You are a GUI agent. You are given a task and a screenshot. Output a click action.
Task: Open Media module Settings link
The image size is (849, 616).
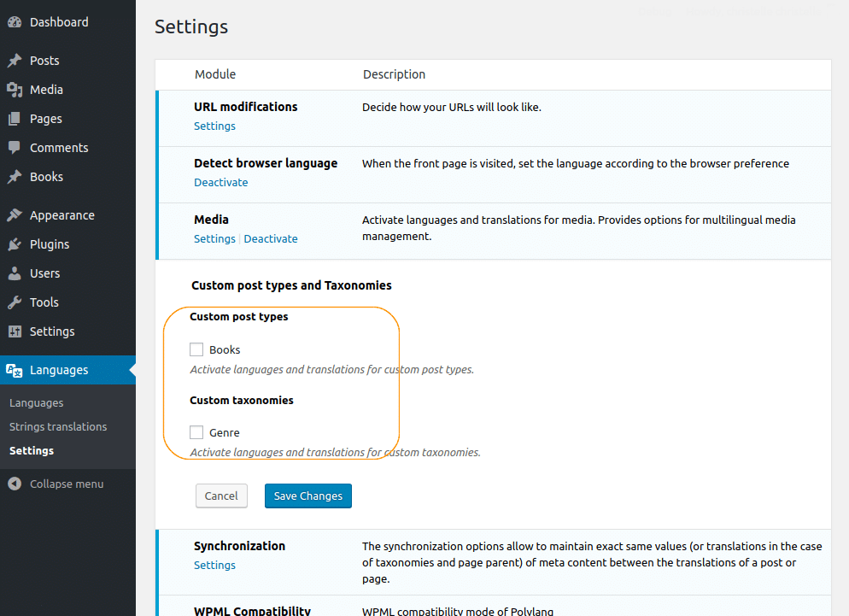214,239
